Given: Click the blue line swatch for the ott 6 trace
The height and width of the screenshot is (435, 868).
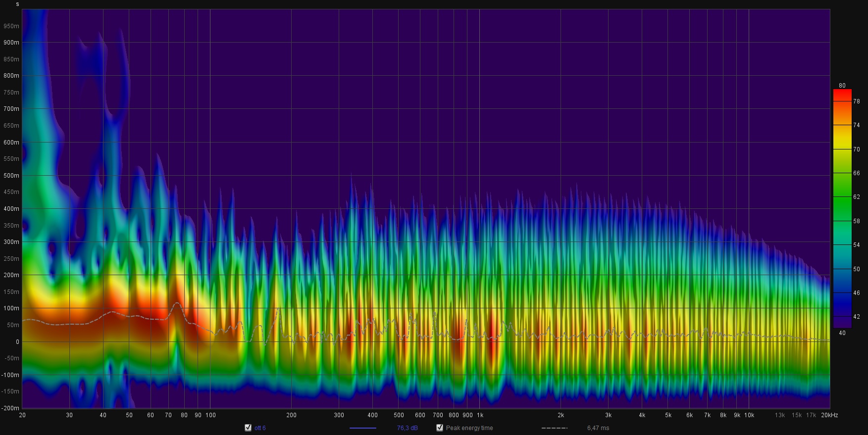Looking at the screenshot, I should pos(363,428).
